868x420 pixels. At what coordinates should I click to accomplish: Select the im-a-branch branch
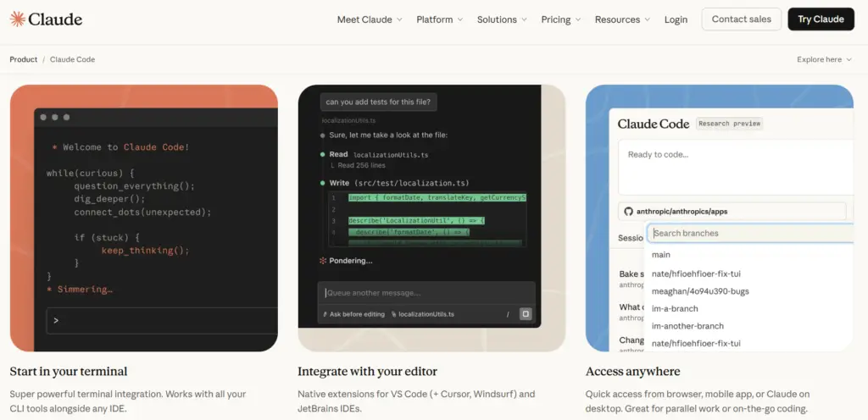675,308
